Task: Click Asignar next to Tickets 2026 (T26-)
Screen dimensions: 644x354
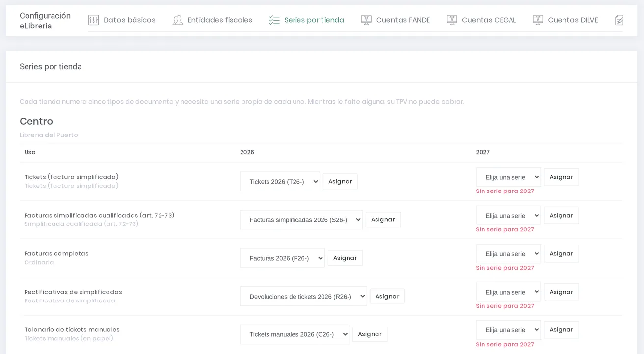Action: [x=340, y=181]
